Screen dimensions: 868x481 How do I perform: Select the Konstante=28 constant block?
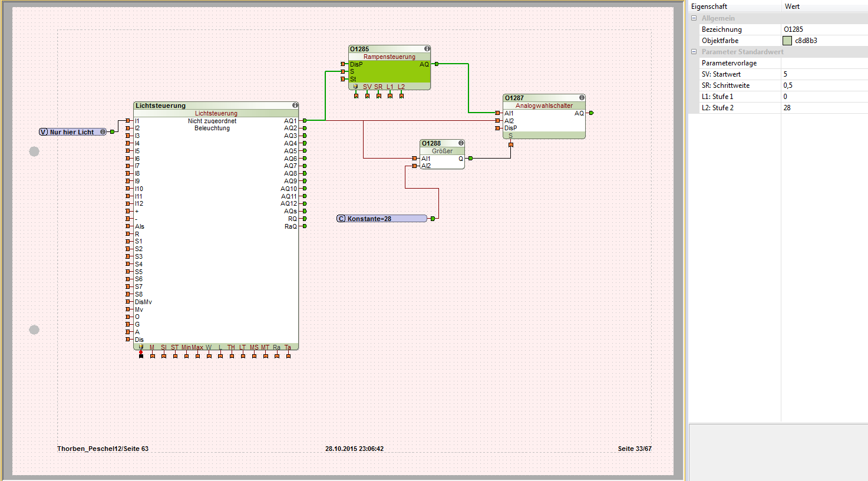point(383,219)
